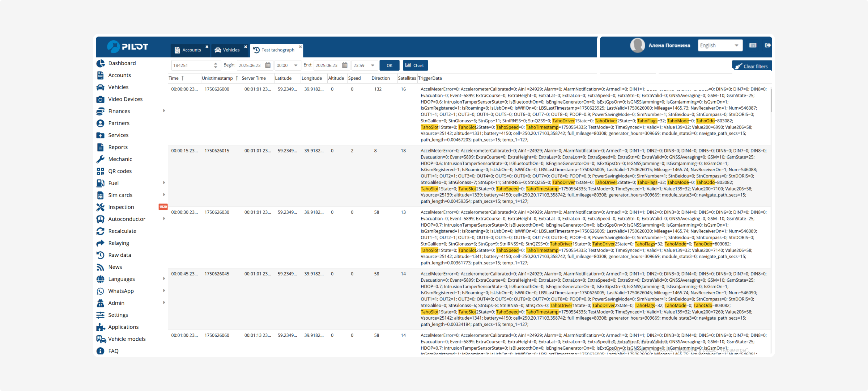Click the logout icon in header
Screen dimensions: 868x391
pos(768,45)
